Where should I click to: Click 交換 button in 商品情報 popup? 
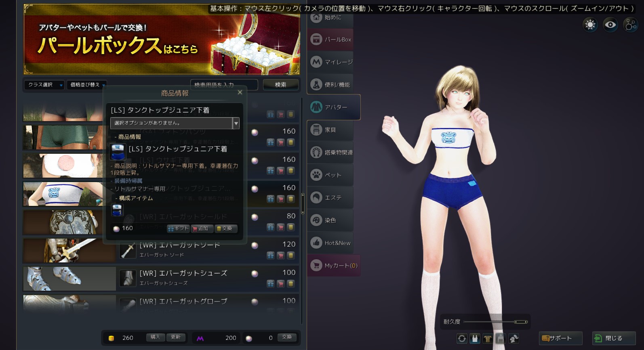(x=226, y=228)
